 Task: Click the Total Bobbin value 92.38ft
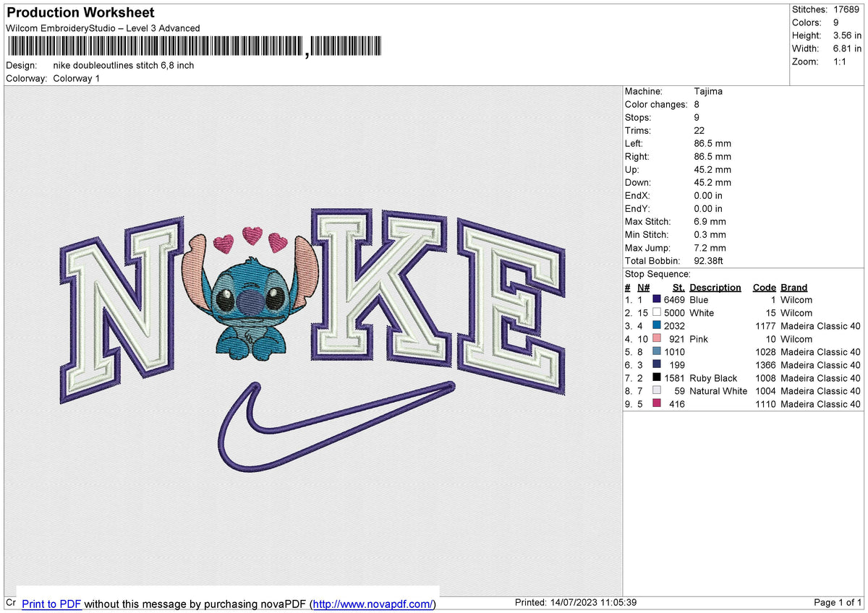[709, 261]
